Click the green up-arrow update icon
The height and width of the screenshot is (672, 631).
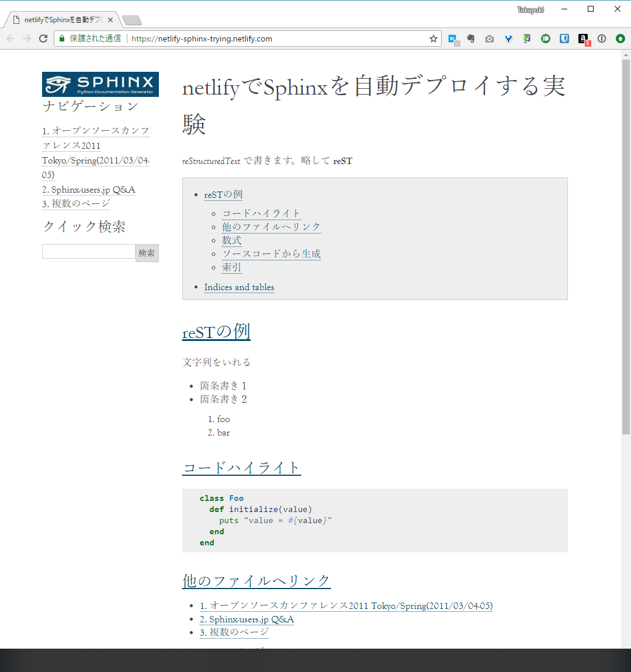pos(620,39)
